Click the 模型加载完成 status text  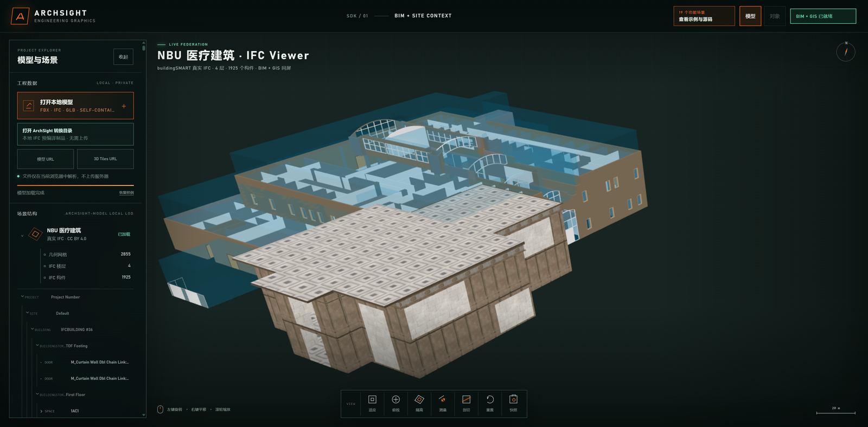click(31, 193)
